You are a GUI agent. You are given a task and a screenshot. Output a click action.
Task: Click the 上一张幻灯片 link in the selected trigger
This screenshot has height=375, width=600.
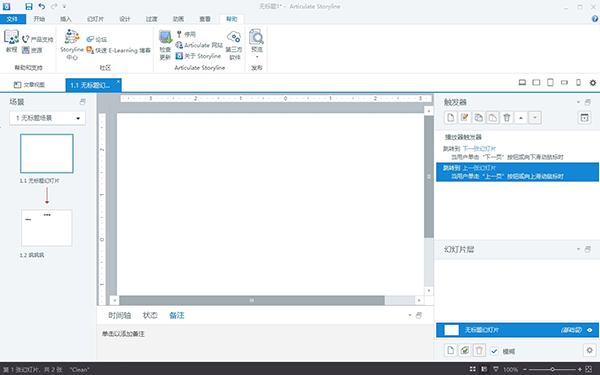click(479, 168)
